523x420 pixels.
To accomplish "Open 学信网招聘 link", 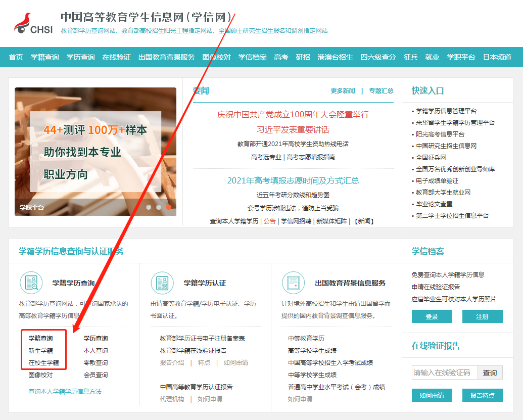I will (296, 221).
